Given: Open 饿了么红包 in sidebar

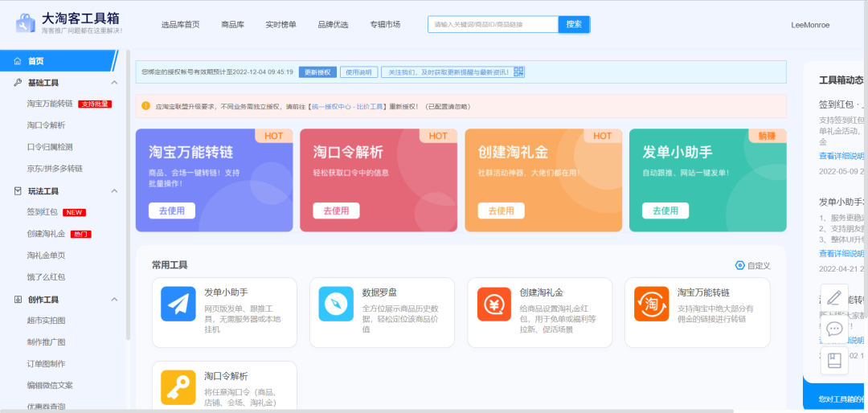Looking at the screenshot, I should point(46,277).
